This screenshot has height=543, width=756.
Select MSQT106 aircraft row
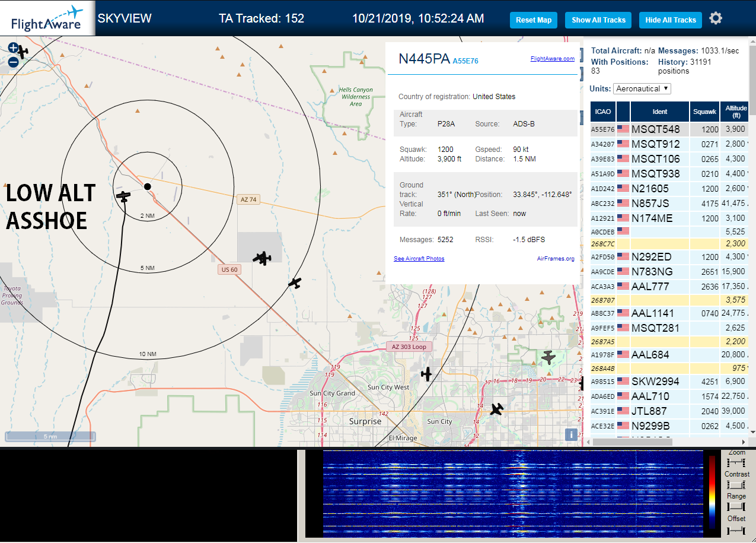pos(669,158)
